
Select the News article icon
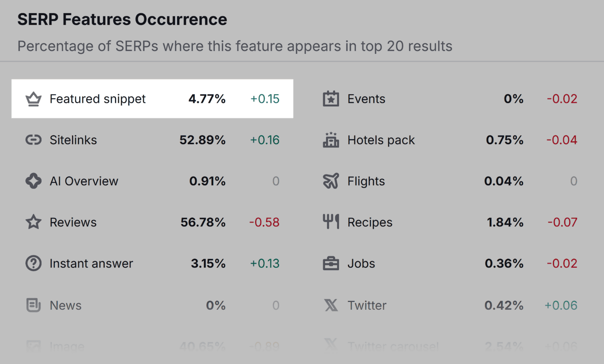pyautogui.click(x=34, y=305)
